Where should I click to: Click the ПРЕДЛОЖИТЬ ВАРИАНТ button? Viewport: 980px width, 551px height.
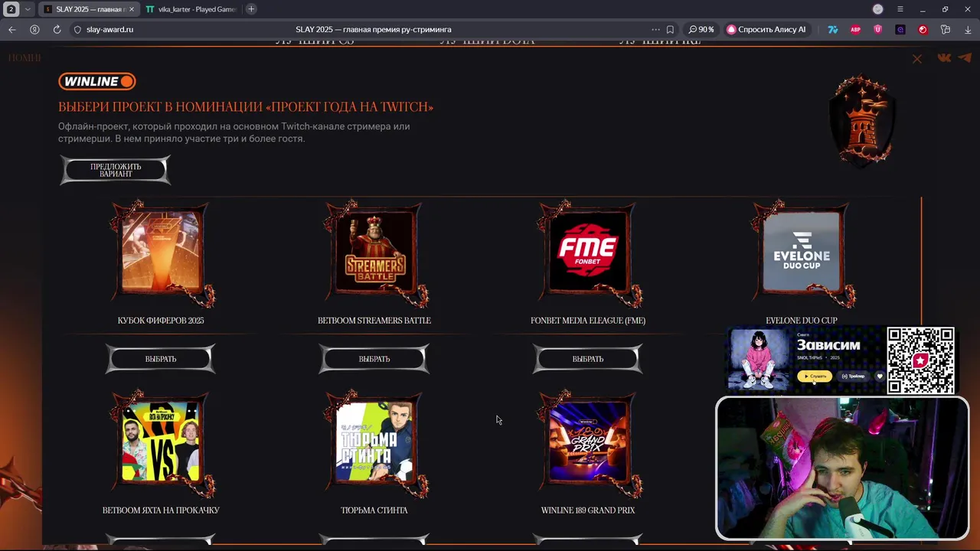116,170
